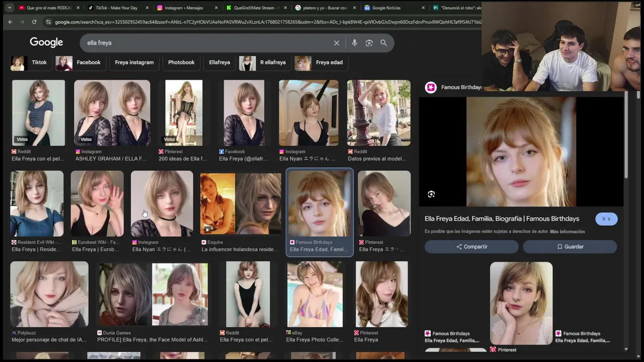Viewport: 644px width, 362px height.
Task: Go to Google home via the logo
Action: point(46,43)
